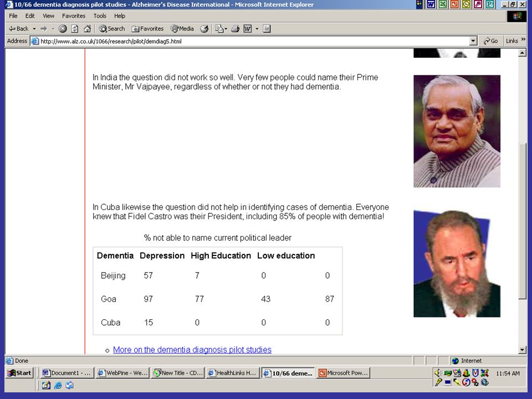Open the View menu

tap(49, 16)
